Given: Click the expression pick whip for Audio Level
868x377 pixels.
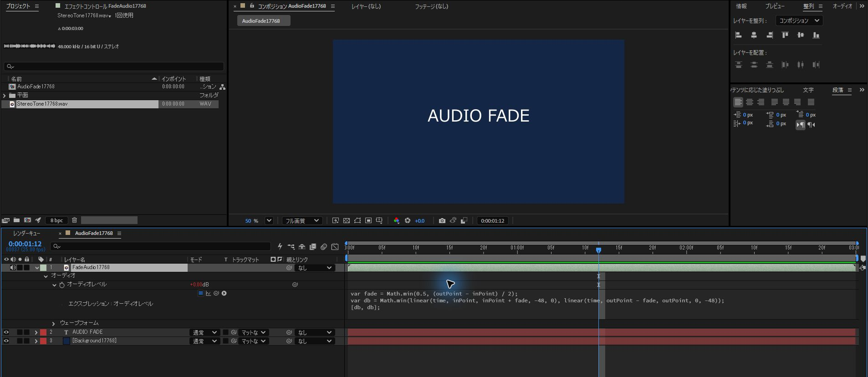Looking at the screenshot, I should tap(216, 293).
